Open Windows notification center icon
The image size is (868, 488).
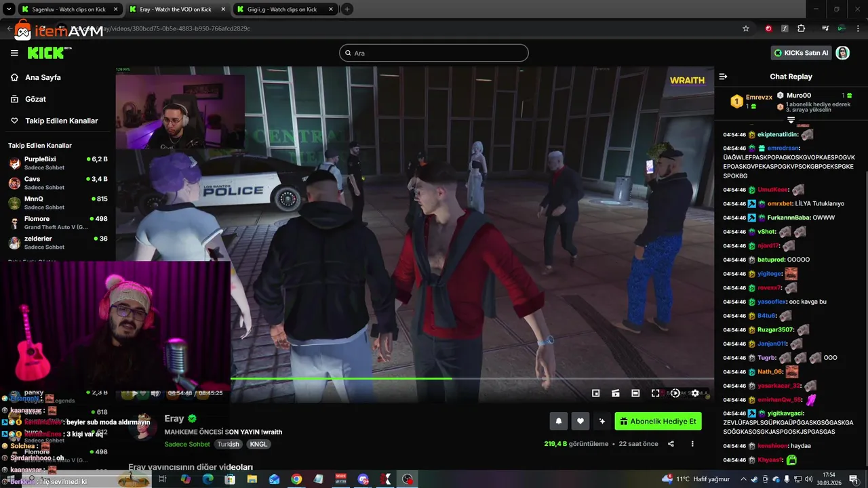point(854,479)
